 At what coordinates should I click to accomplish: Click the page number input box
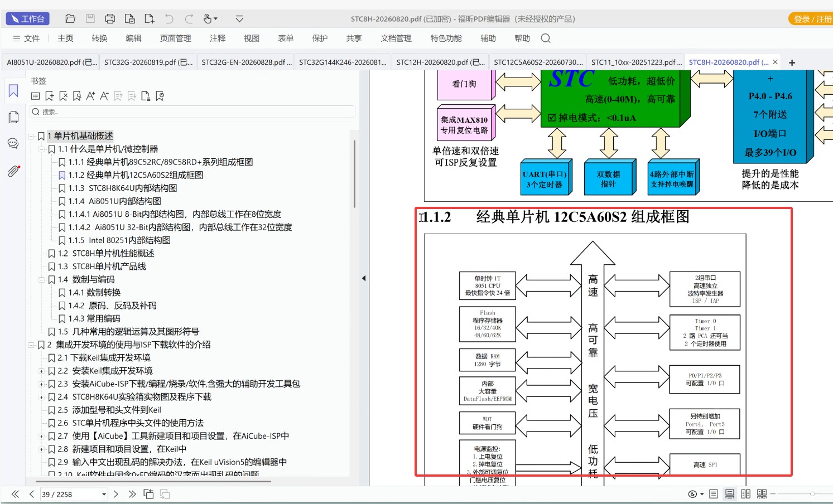(70, 495)
